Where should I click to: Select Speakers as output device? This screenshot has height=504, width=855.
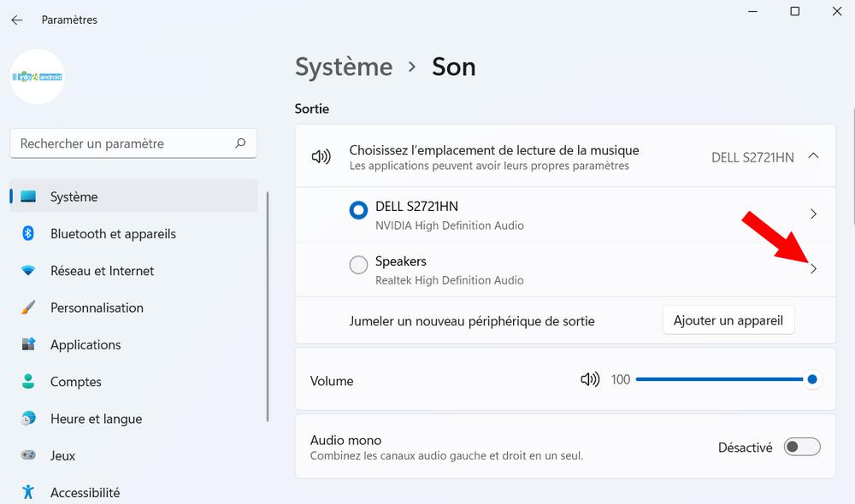point(358,265)
